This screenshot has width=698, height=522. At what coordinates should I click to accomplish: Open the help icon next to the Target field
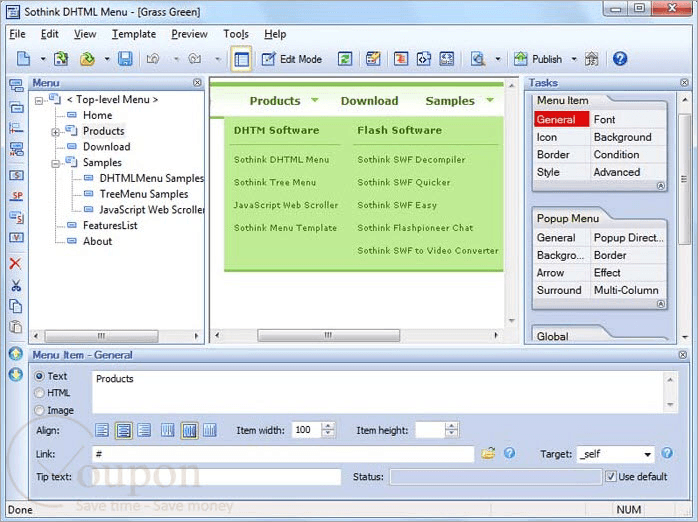coord(667,453)
